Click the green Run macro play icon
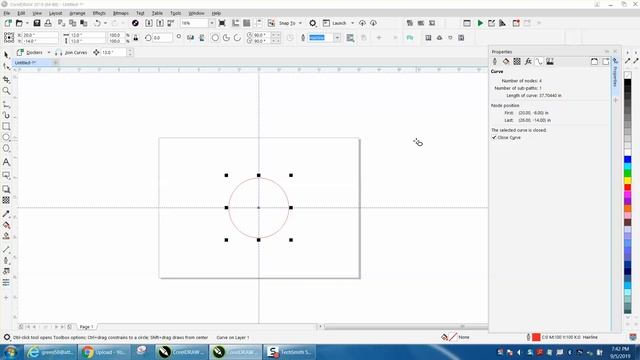This screenshot has height=360, width=640. pos(480,23)
